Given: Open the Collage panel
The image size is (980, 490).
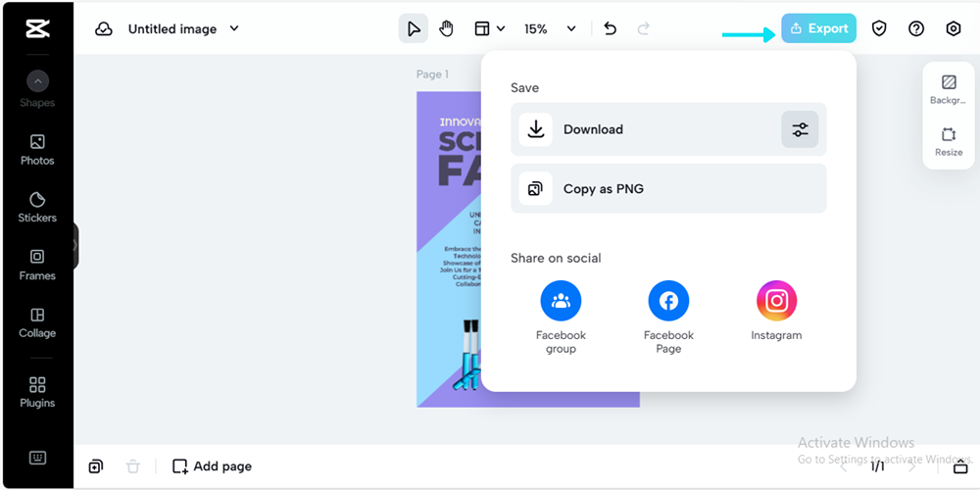Looking at the screenshot, I should pyautogui.click(x=37, y=322).
